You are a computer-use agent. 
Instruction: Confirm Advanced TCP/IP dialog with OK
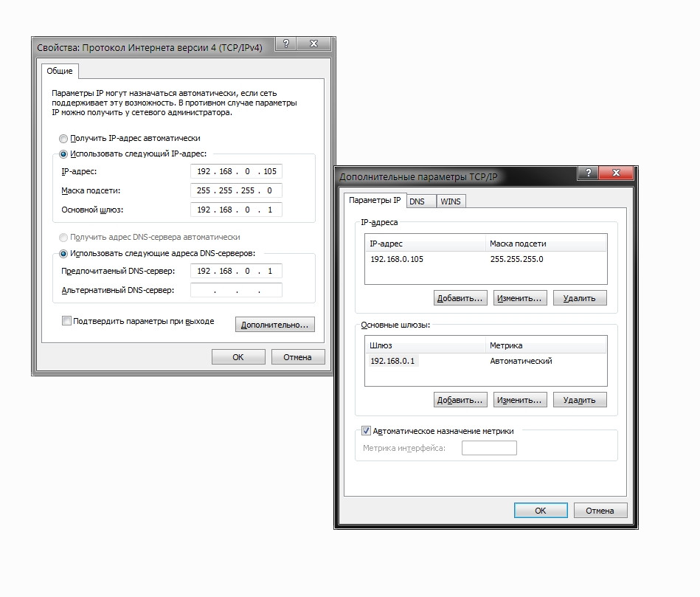click(541, 511)
